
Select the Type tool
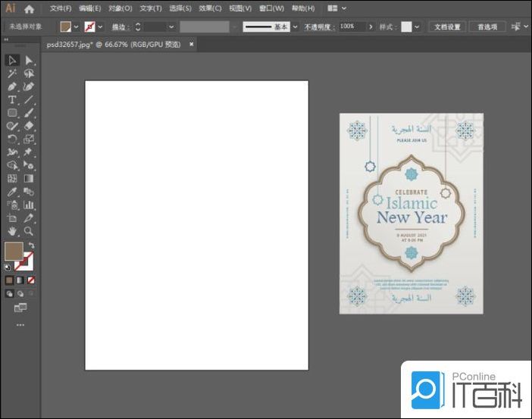point(12,100)
